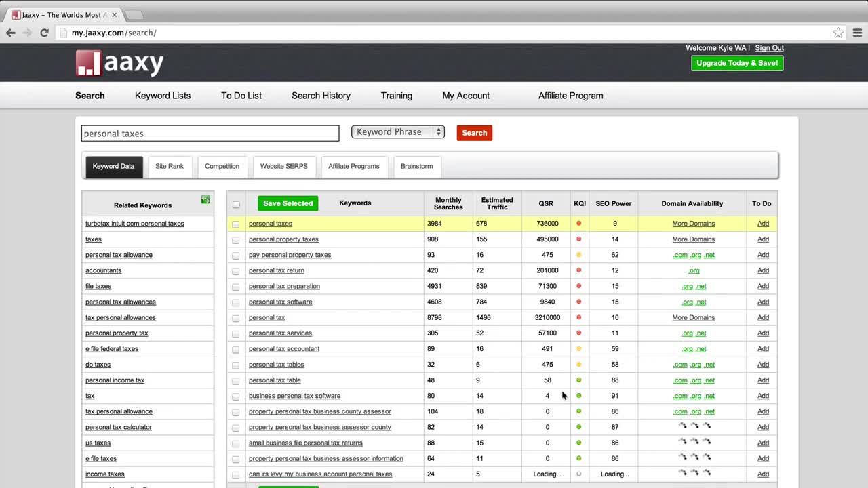Switch to Competition tab

[222, 167]
